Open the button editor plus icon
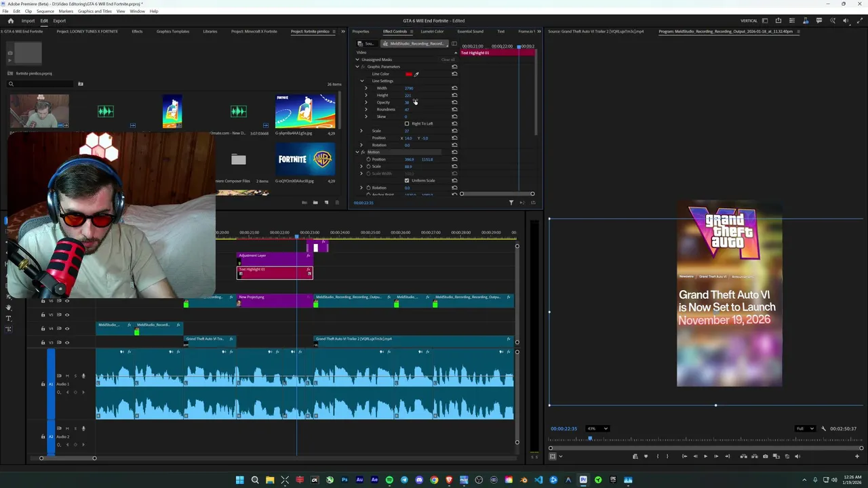The height and width of the screenshot is (488, 868). tap(857, 456)
